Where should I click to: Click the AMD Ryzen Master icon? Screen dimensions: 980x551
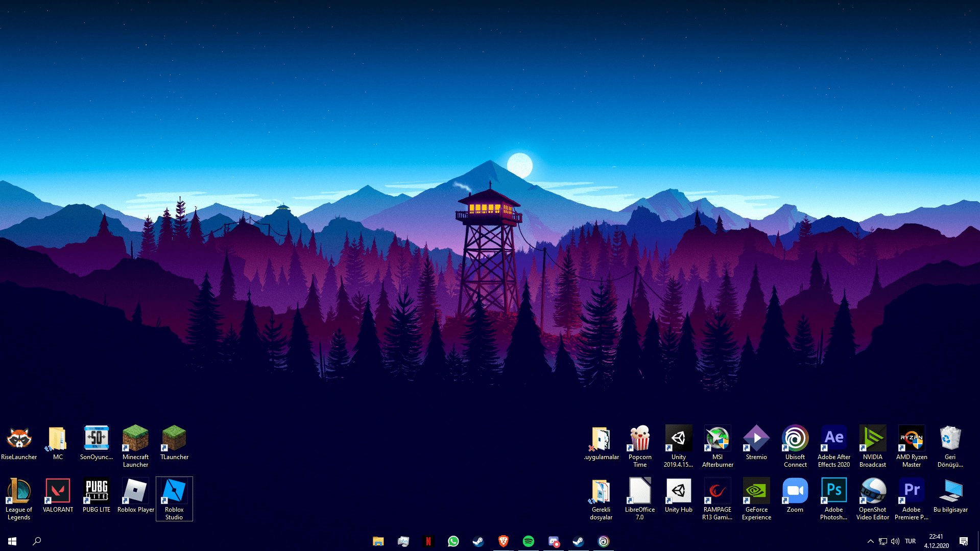point(912,446)
